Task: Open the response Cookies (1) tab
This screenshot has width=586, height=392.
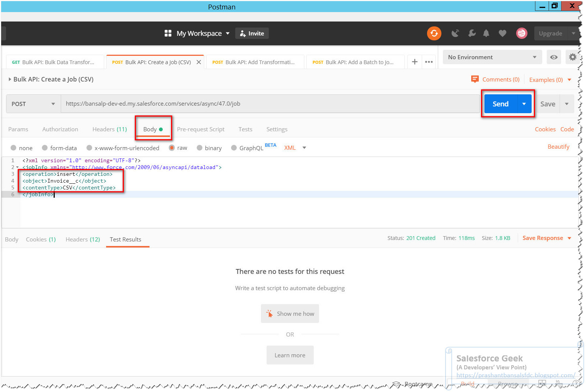Action: 41,240
